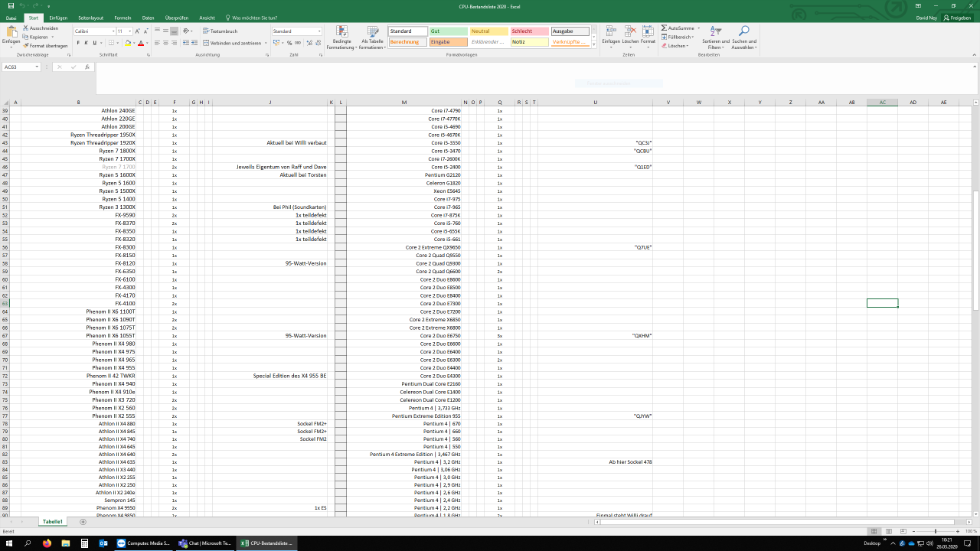Copy selection with Kopieren

(37, 37)
